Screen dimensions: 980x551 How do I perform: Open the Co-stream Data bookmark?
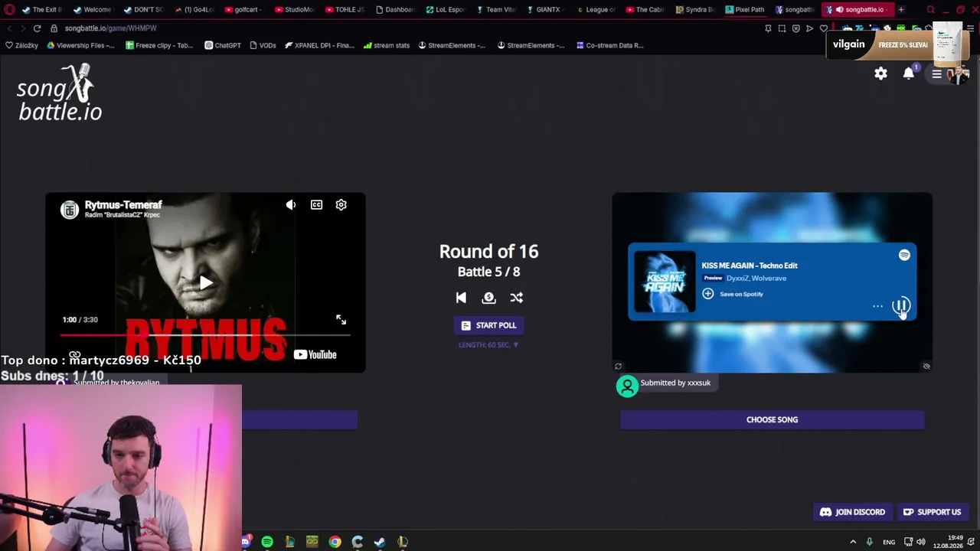tap(609, 45)
